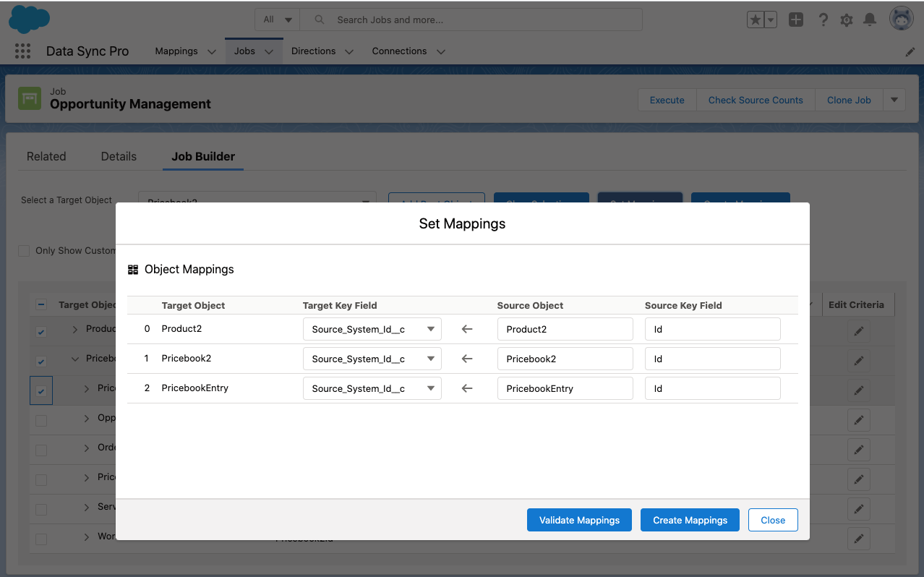This screenshot has width=924, height=577.
Task: Click the sixth edit criteria pencil button
Action: (858, 479)
